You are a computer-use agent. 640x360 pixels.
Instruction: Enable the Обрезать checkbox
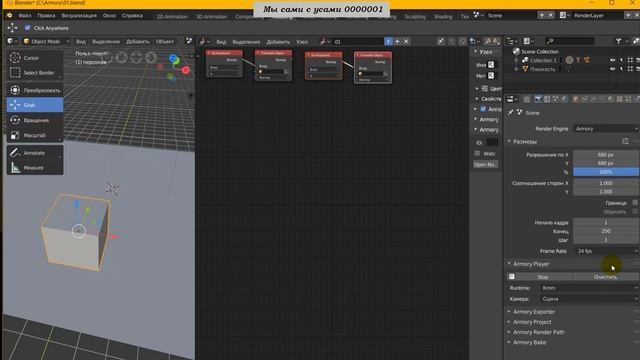[635, 211]
